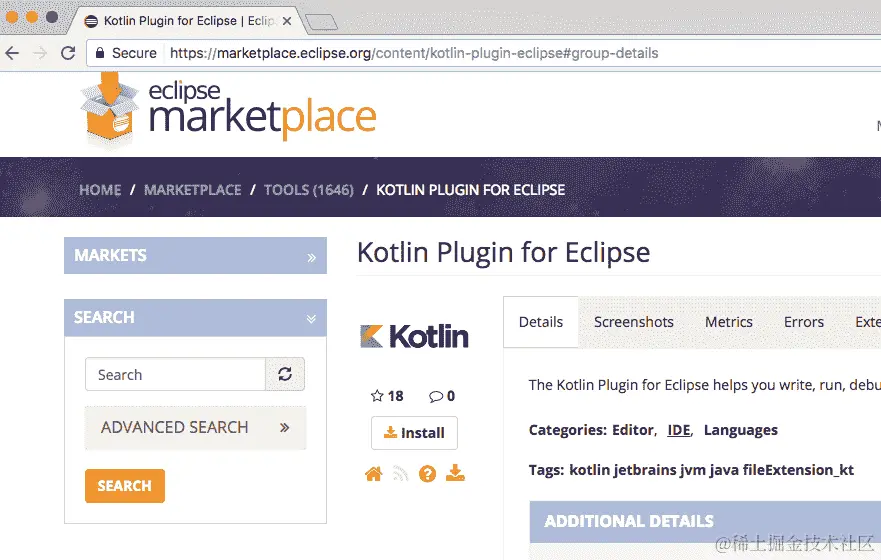The width and height of the screenshot is (881, 560).
Task: Collapse the SEARCH panel
Action: coord(195,318)
